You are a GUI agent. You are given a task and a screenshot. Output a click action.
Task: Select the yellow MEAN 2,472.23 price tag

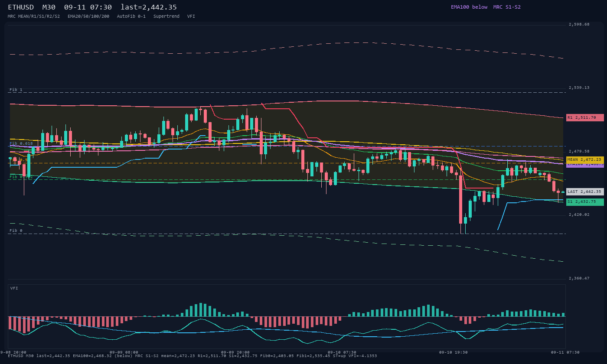coord(585,160)
